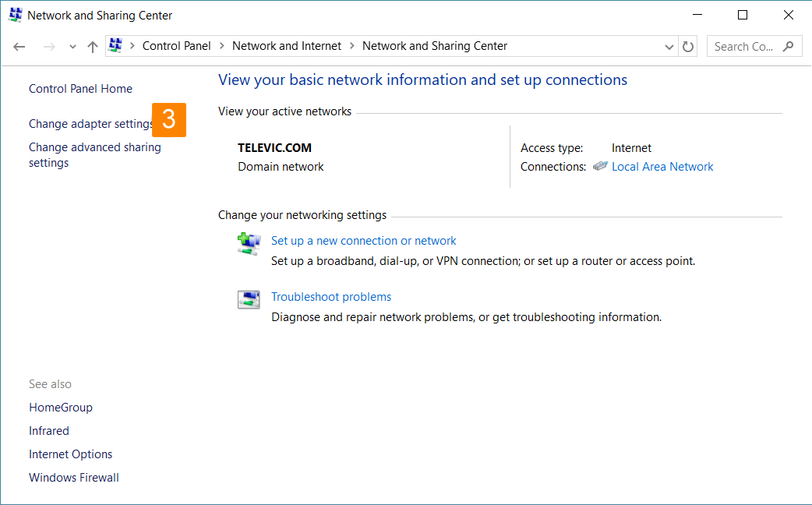Open Windows Firewall from See also
The width and height of the screenshot is (812, 505).
74,478
